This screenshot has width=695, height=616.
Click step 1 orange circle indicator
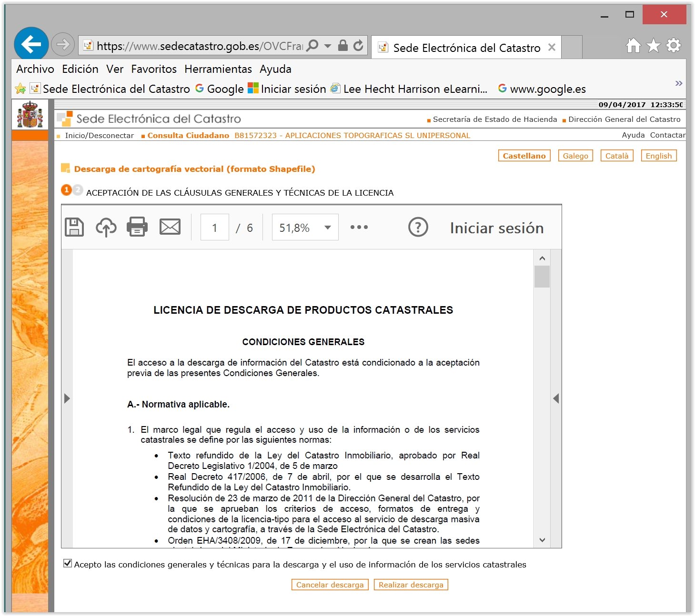67,190
